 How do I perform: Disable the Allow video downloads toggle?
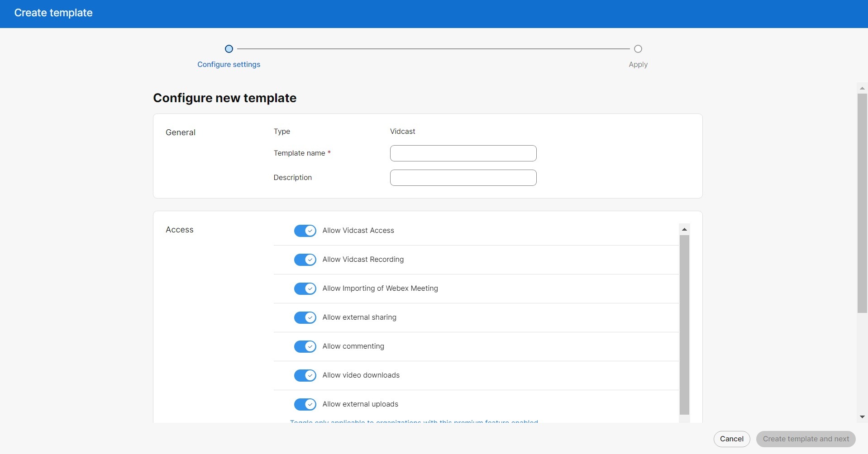(305, 375)
